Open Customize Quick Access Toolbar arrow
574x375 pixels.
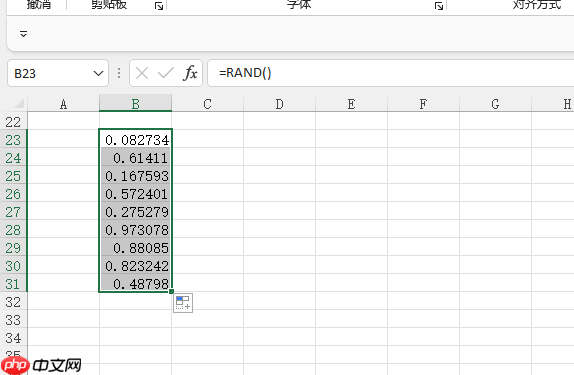[x=23, y=34]
